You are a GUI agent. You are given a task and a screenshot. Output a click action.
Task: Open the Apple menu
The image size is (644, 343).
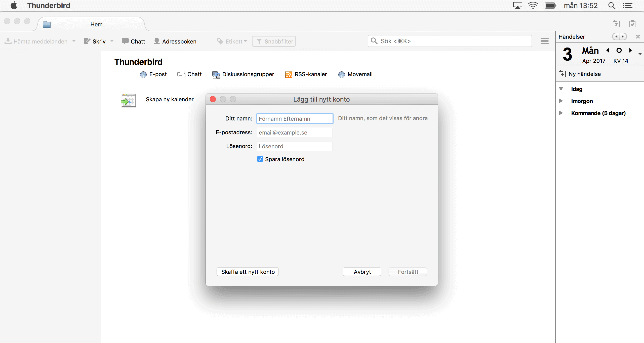(x=14, y=5)
